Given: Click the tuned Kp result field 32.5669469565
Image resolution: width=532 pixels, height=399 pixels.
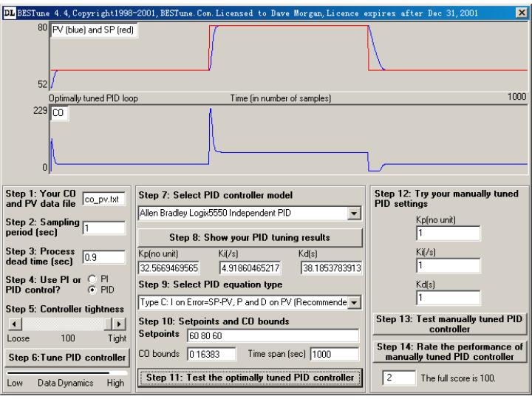Looking at the screenshot, I should pos(168,268).
